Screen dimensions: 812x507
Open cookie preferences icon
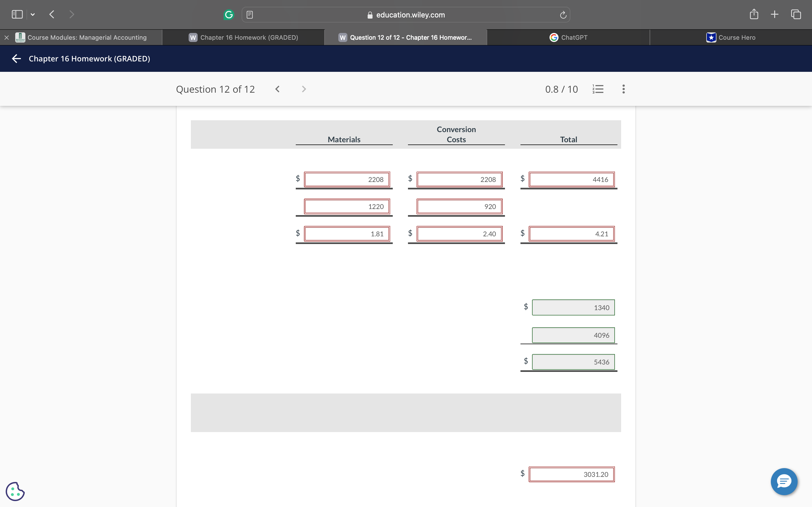[x=15, y=491]
